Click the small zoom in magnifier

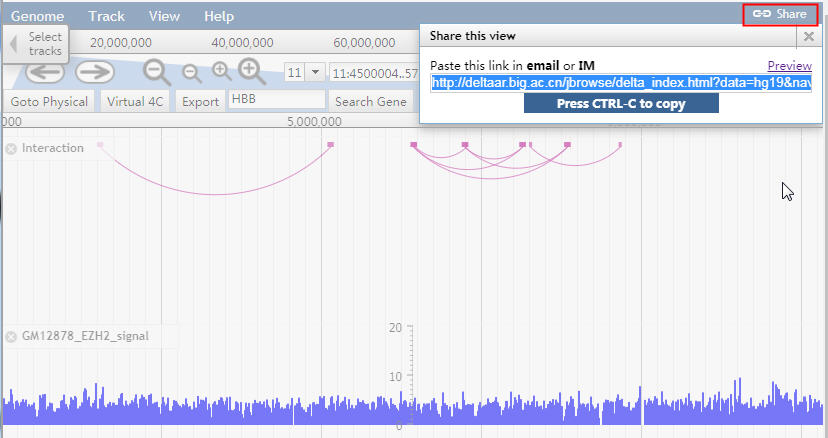(222, 71)
